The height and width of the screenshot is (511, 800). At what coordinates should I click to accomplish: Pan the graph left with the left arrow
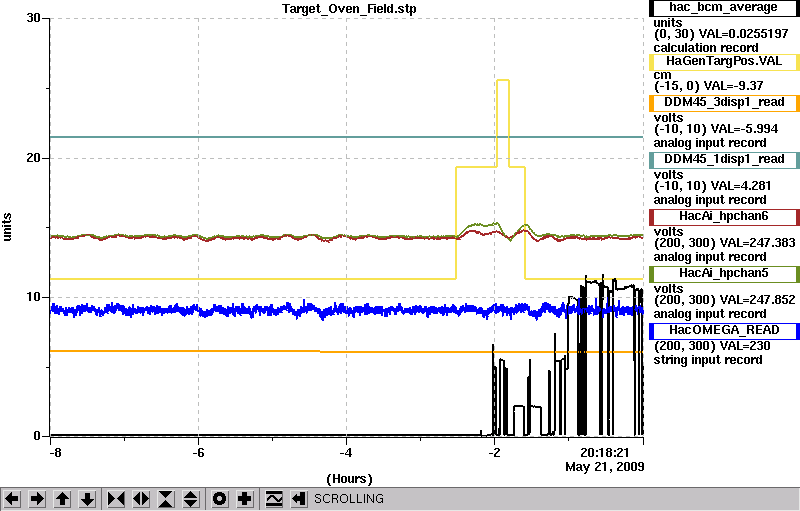(12, 499)
